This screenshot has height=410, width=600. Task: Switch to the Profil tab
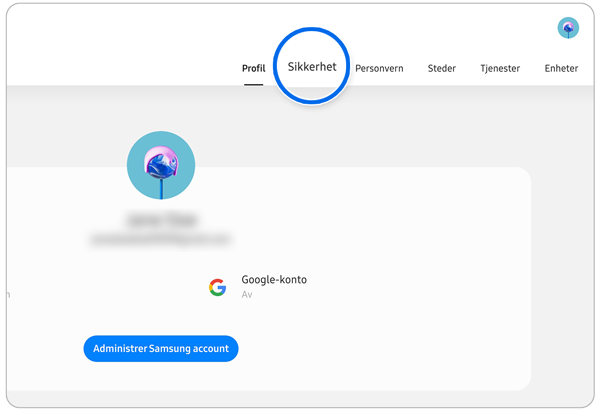click(x=253, y=69)
